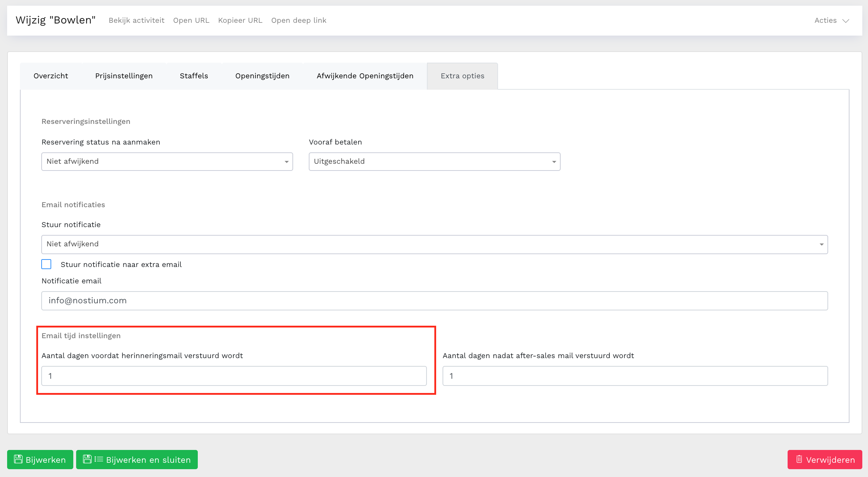
Task: Click the after-sales mail days field
Action: [x=635, y=376]
